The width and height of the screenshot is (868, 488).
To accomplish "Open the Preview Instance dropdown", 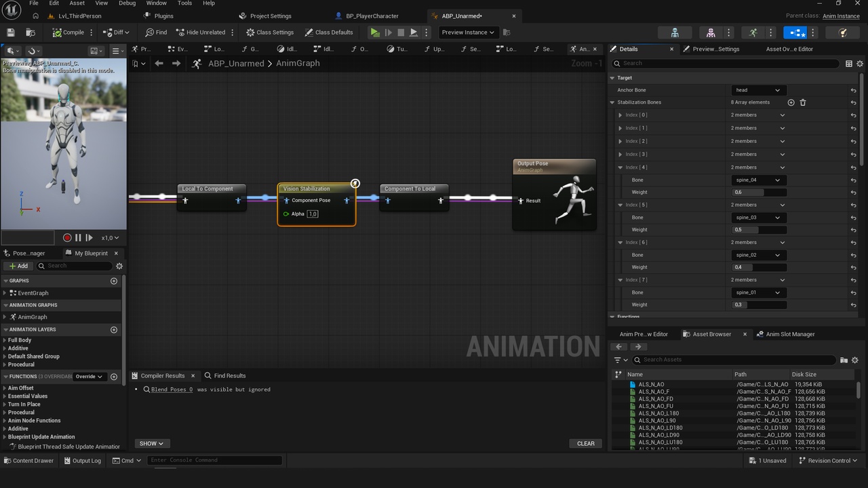I will (x=469, y=32).
